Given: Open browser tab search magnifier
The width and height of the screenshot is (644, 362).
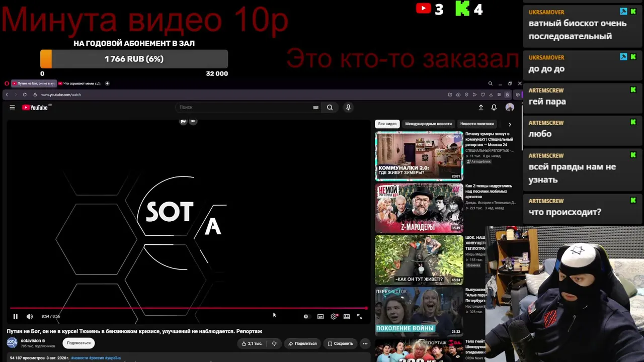Looking at the screenshot, I should tap(490, 83).
